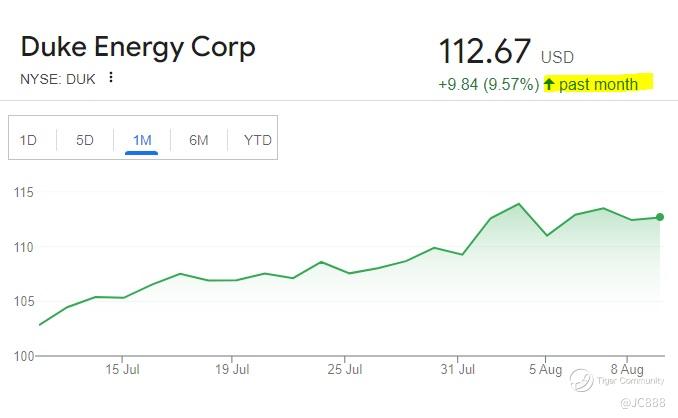The width and height of the screenshot is (678, 418).
Task: Click the 25 Jul date marker
Action: tap(344, 370)
